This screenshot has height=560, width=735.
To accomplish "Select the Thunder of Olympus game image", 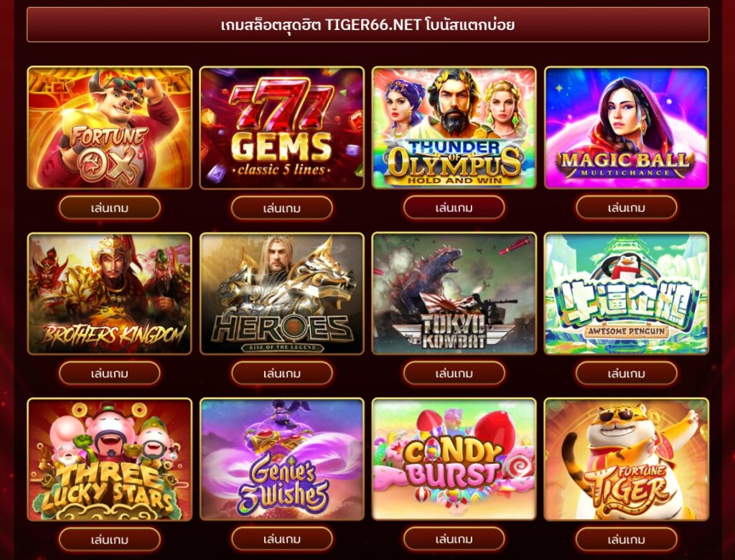I will (454, 128).
